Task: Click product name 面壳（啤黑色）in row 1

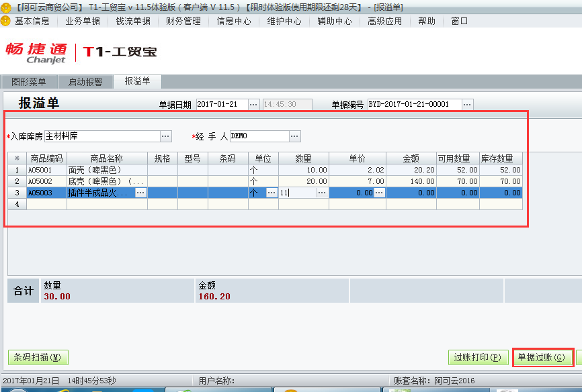Action: click(107, 170)
